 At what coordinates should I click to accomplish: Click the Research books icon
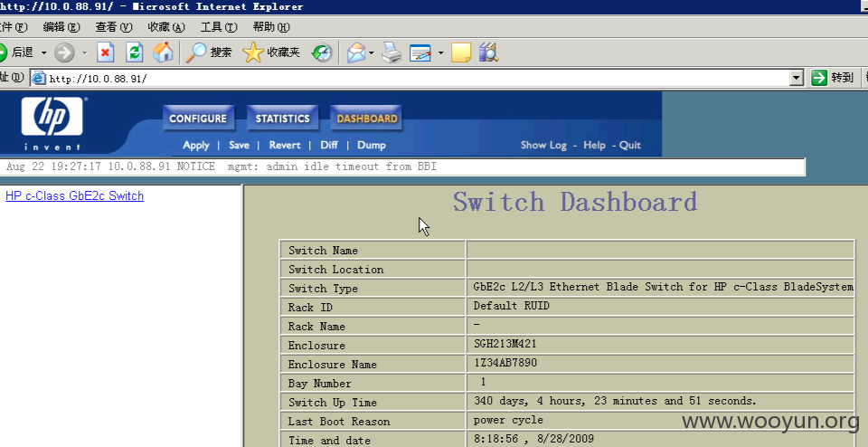tap(489, 52)
